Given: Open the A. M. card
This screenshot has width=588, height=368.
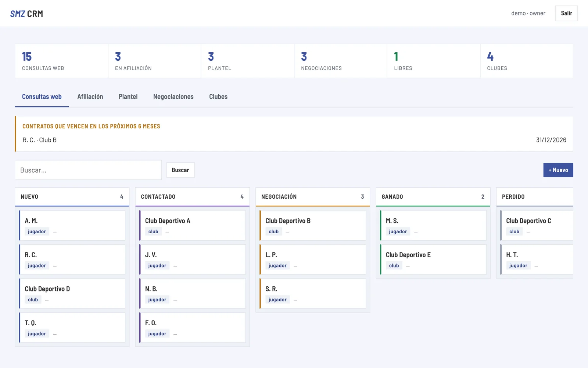Looking at the screenshot, I should pos(72,226).
